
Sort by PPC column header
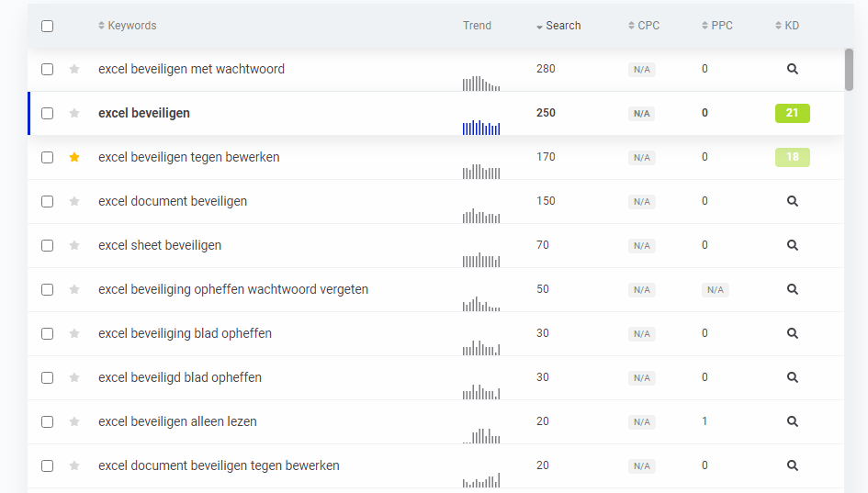pos(721,26)
